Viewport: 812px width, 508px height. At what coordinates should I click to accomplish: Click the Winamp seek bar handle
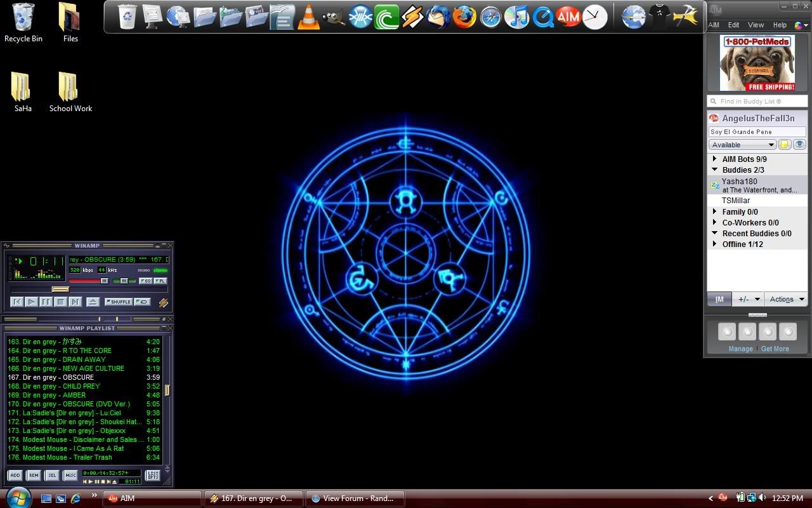tap(60, 290)
